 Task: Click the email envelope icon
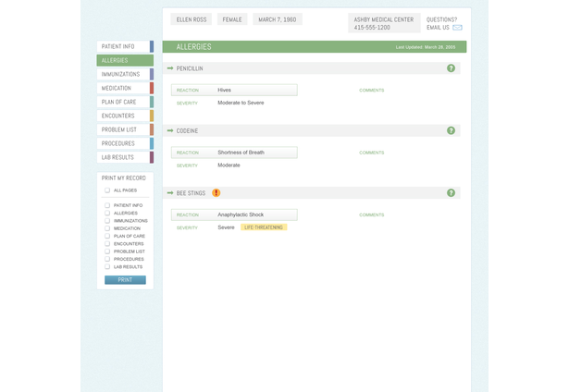pos(457,28)
